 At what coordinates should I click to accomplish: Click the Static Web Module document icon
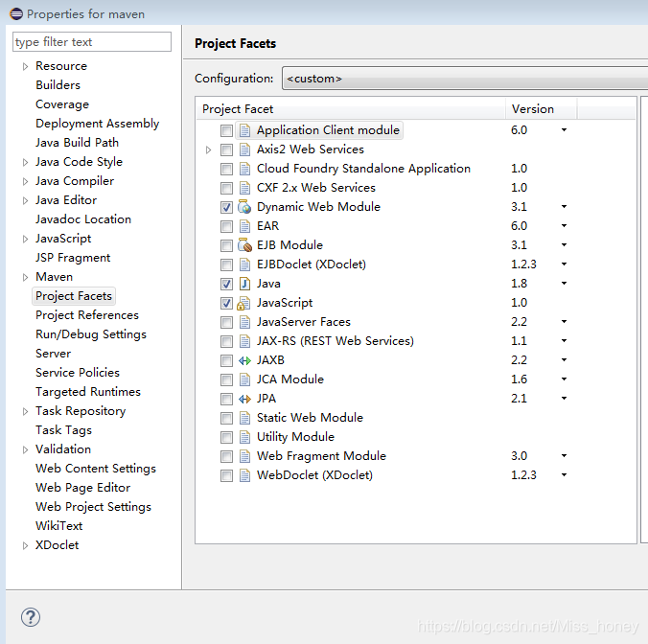click(244, 418)
